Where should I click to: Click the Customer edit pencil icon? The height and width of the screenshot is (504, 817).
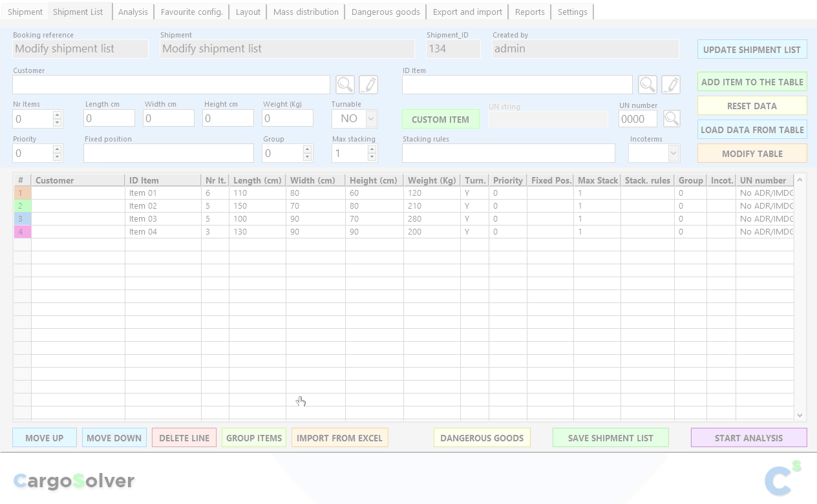pyautogui.click(x=368, y=85)
